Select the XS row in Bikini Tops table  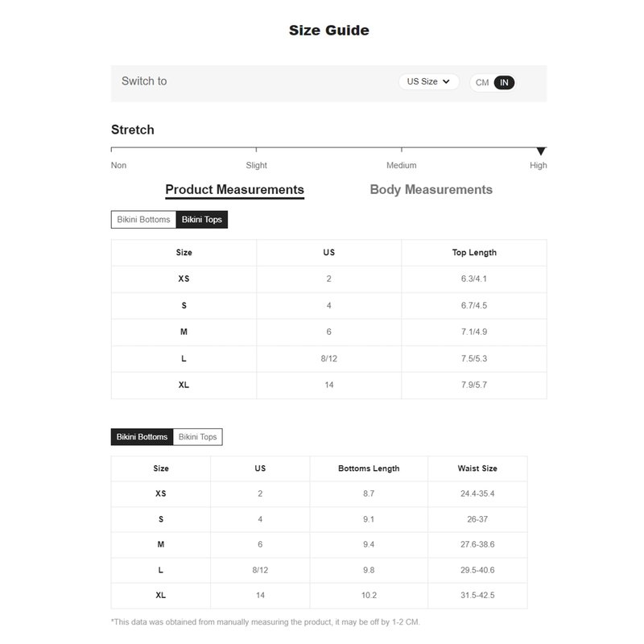(x=328, y=279)
